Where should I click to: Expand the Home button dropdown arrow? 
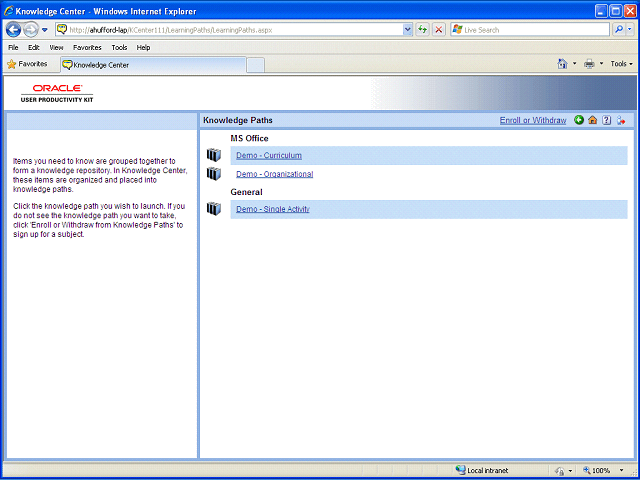coord(575,64)
